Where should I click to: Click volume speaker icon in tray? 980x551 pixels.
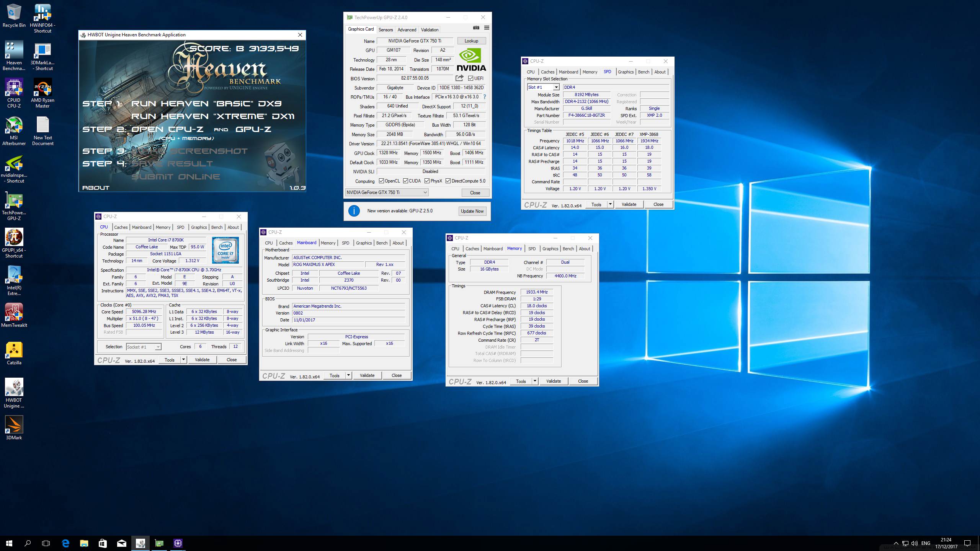pos(915,543)
